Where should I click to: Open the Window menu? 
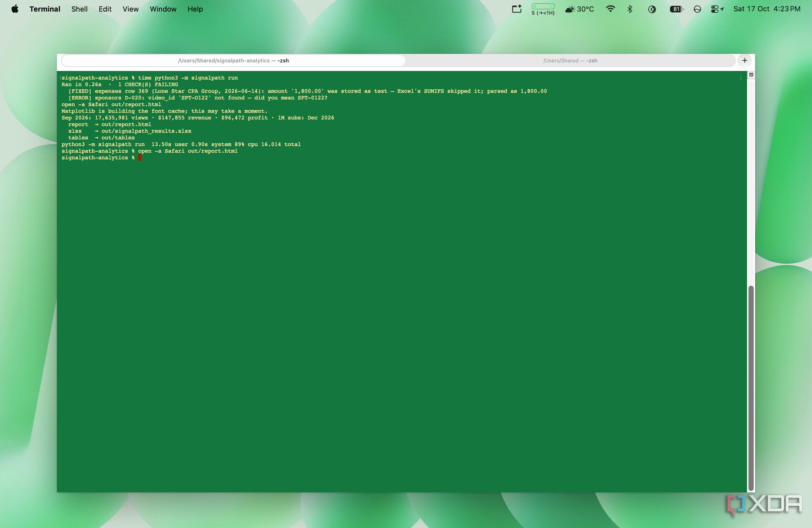tap(163, 9)
